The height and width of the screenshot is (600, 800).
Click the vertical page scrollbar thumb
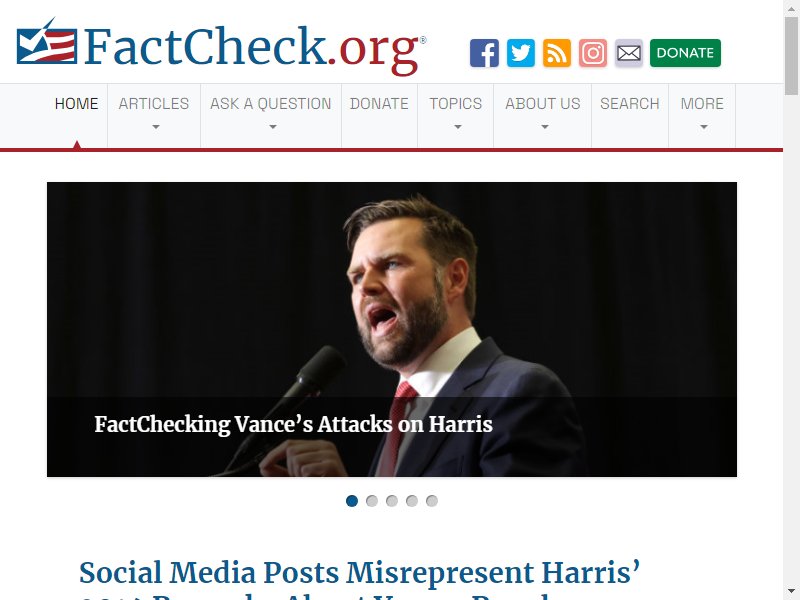(791, 55)
